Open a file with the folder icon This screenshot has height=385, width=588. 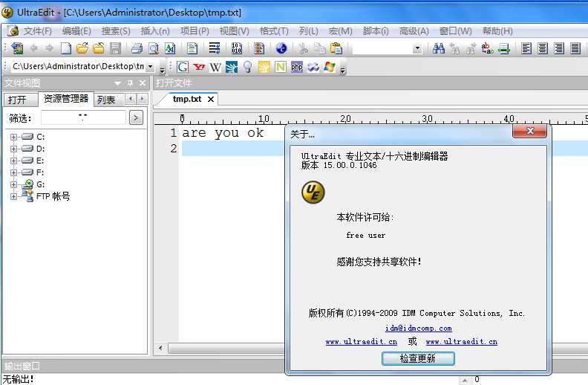point(82,48)
